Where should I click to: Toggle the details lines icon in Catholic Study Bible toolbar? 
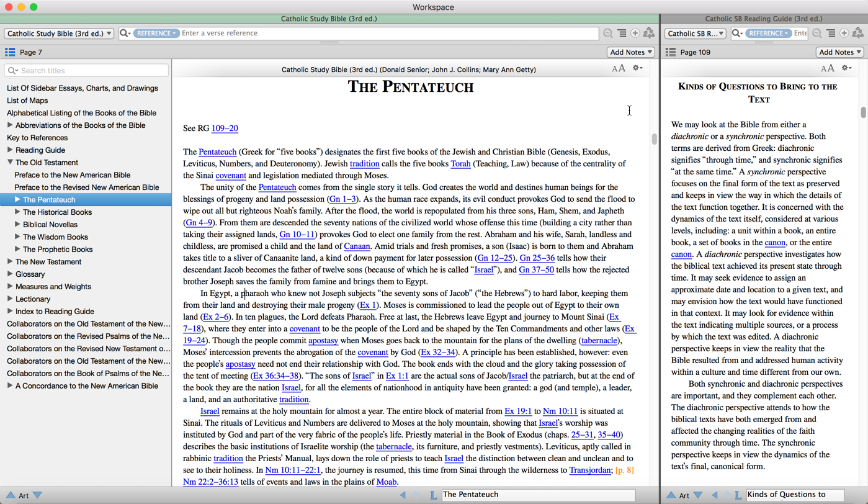(622, 34)
